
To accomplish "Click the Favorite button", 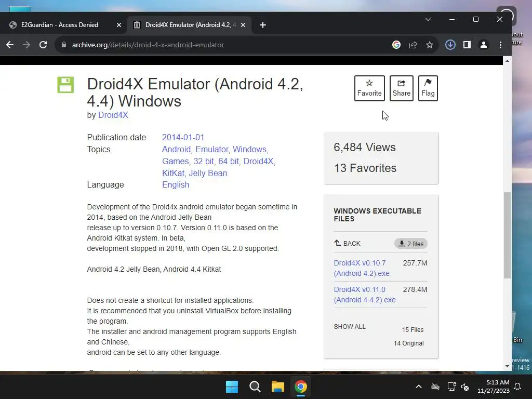I will [369, 88].
